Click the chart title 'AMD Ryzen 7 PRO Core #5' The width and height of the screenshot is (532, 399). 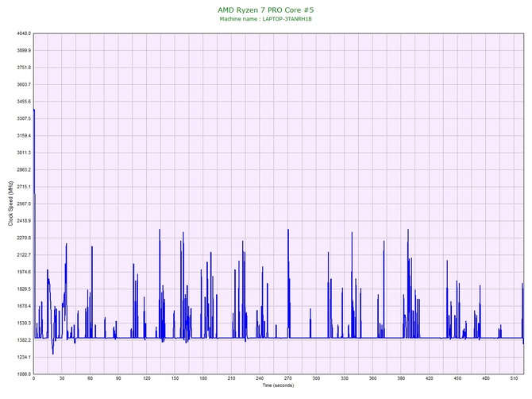pos(266,10)
